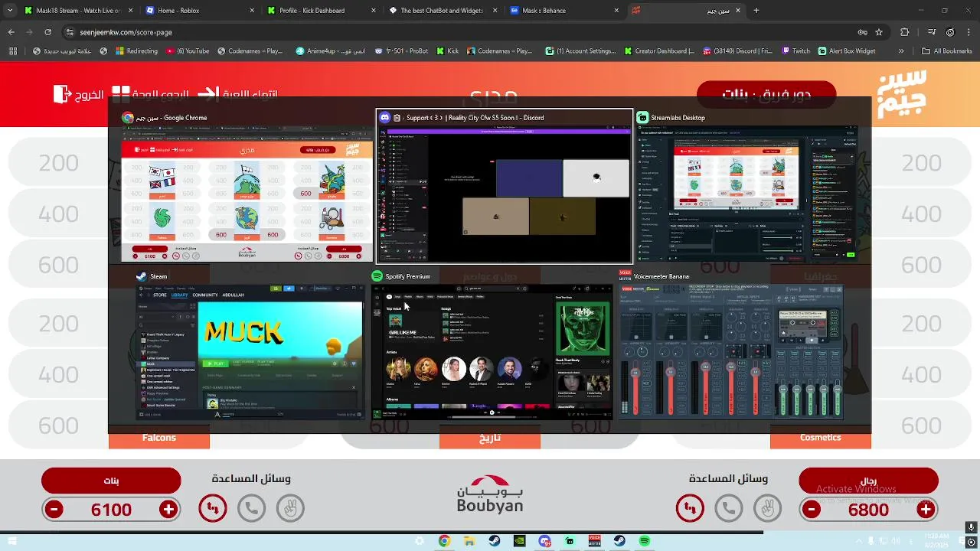Viewport: 980px width, 551px height.
Task: Switch to The best ChatBot and Widgets tab
Action: tap(442, 11)
